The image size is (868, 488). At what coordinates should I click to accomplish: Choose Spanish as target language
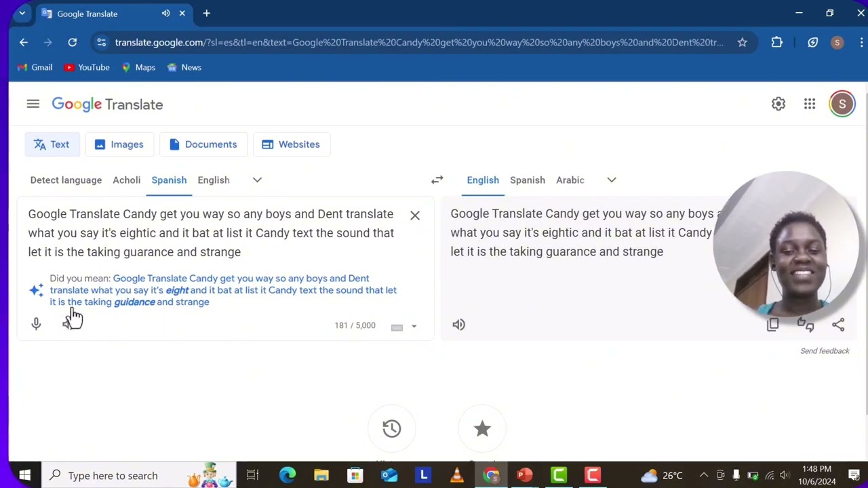click(x=528, y=180)
